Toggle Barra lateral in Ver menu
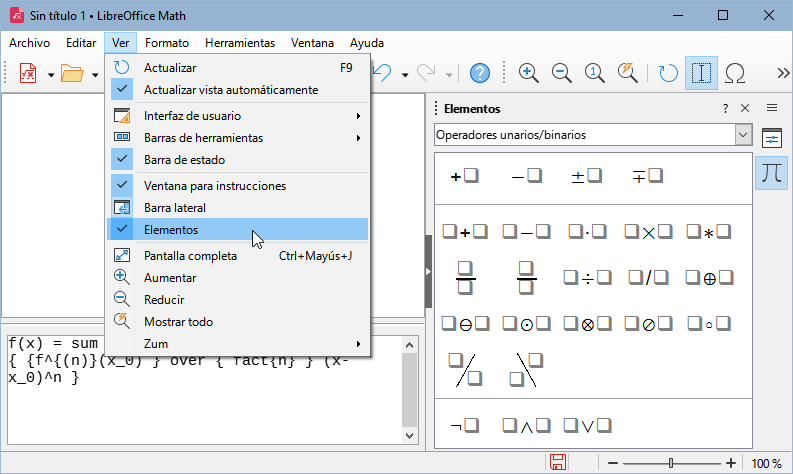The image size is (793, 474). click(x=238, y=207)
